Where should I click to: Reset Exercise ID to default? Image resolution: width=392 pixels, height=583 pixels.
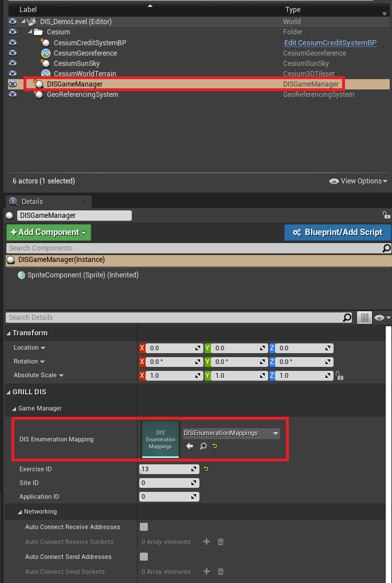point(206,469)
